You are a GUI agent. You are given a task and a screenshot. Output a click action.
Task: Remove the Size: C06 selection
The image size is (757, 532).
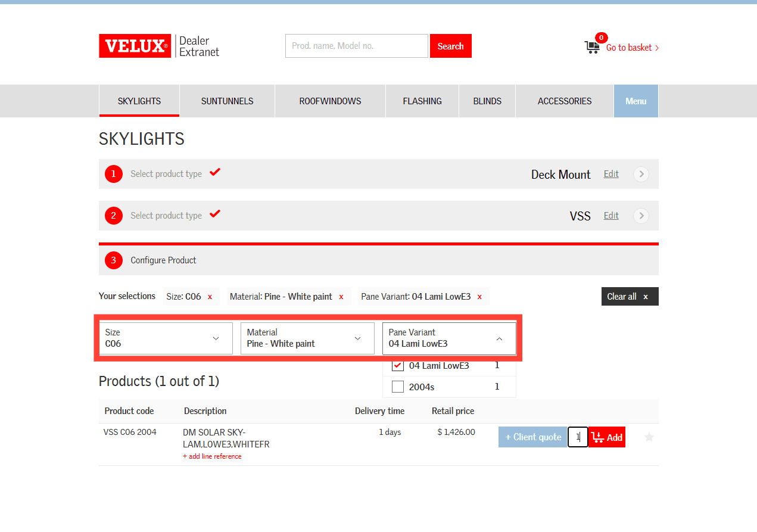210,297
